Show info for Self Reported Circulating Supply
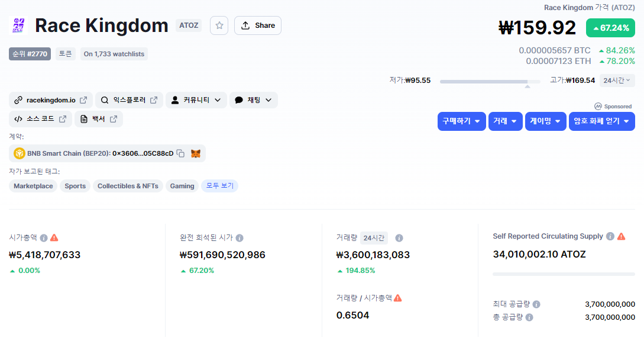Image resolution: width=644 pixels, height=344 pixels. 610,236
